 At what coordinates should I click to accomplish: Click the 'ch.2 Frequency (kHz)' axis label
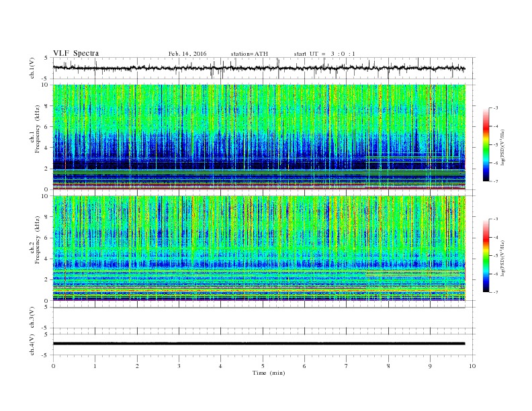[x=35, y=239]
